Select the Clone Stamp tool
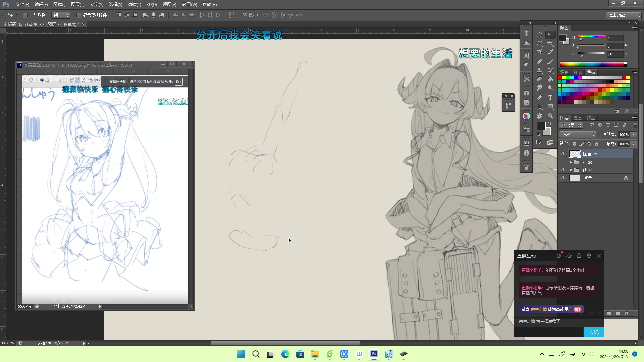 tap(539, 70)
